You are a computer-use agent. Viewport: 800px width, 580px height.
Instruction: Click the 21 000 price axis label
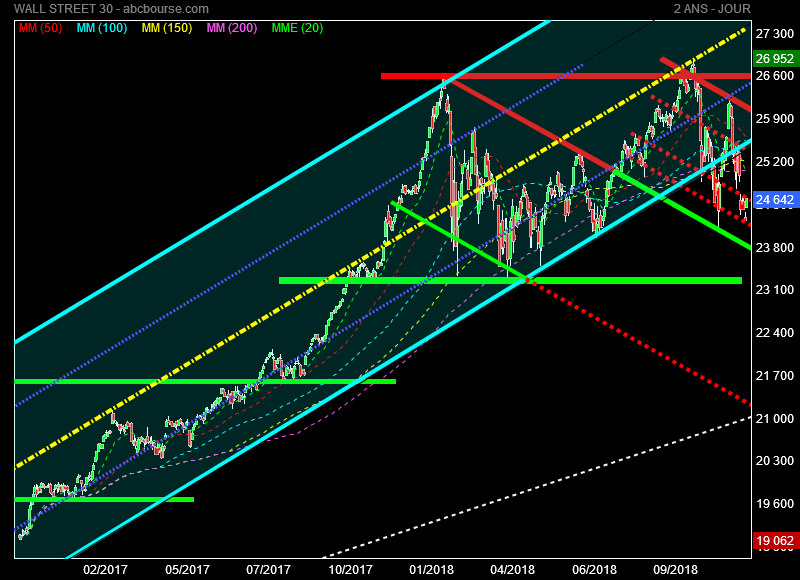pos(774,418)
